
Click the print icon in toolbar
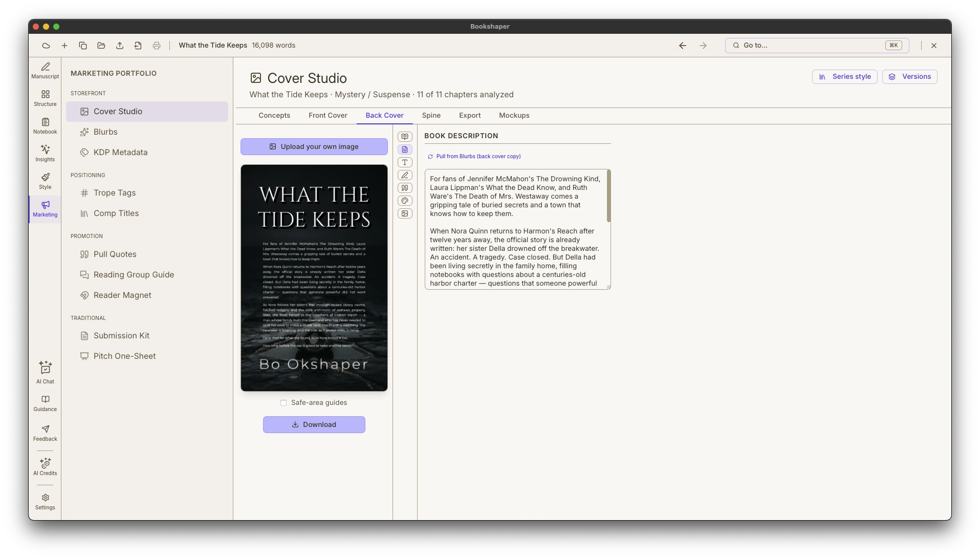[157, 46]
